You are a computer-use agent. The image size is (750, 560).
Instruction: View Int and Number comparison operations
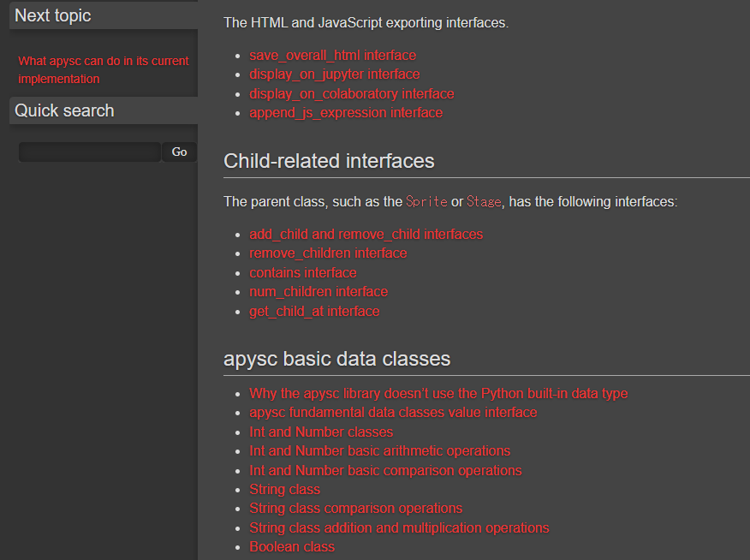point(385,470)
